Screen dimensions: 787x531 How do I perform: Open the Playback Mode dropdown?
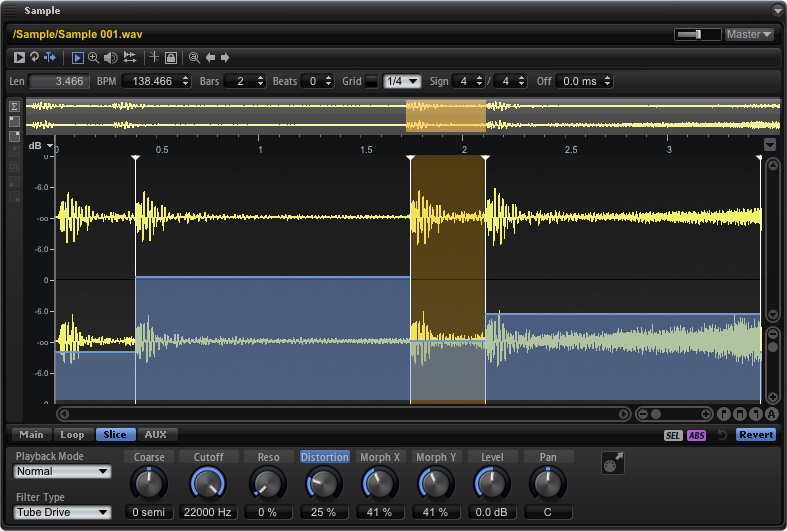62,472
